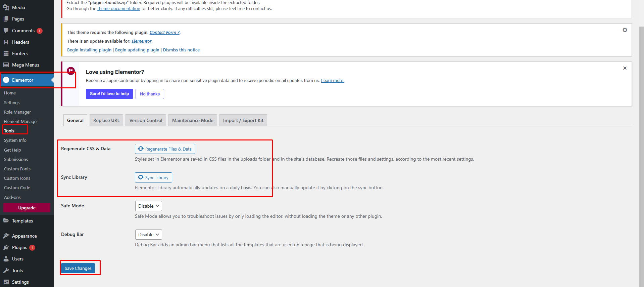Click the Templates folder icon
Viewport: 644px width, 287px height.
[x=6, y=221]
